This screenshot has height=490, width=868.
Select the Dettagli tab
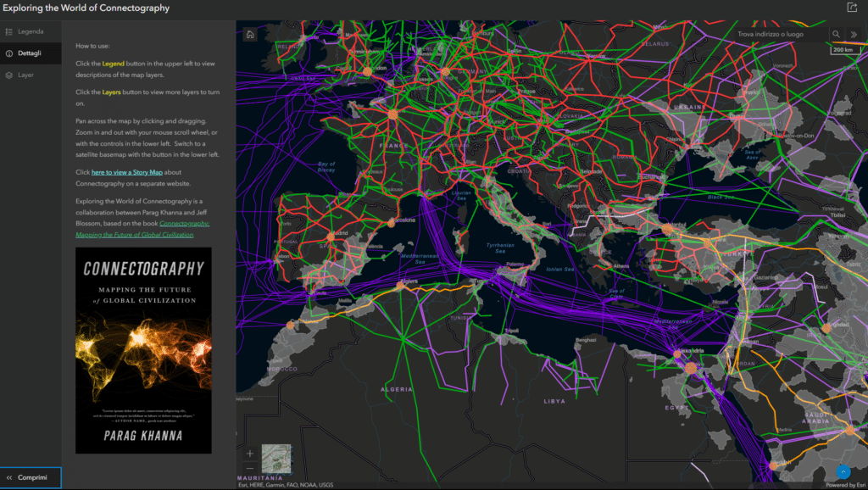click(31, 53)
